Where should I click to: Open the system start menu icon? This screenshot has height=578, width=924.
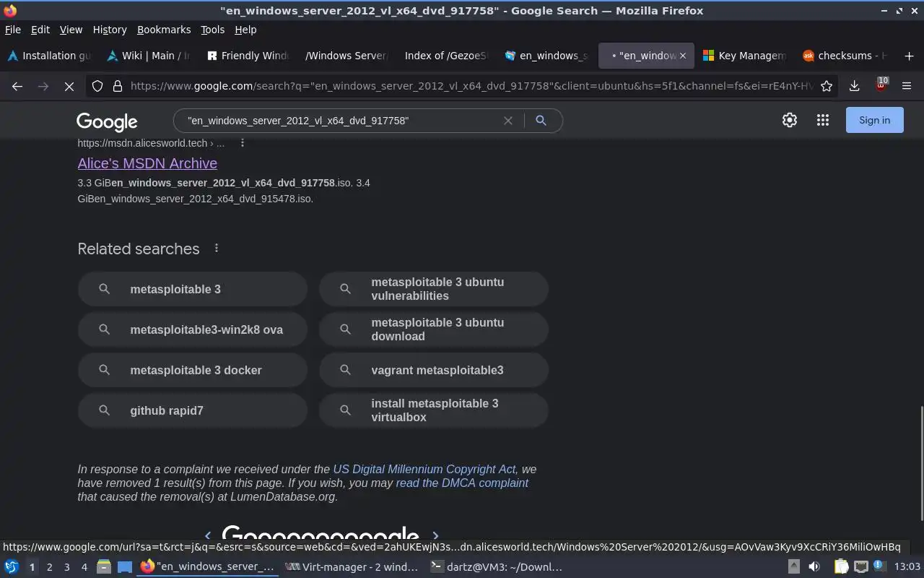(x=12, y=567)
